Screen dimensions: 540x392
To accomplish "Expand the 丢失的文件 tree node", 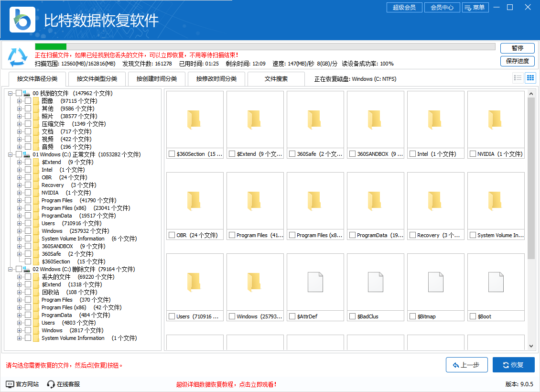I will point(20,277).
